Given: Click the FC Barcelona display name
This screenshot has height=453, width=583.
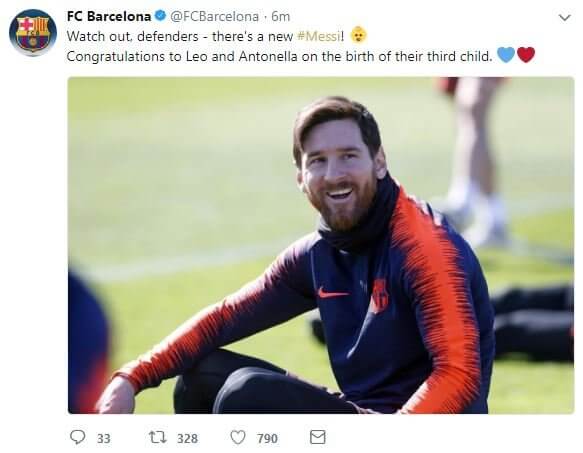Looking at the screenshot, I should (x=109, y=16).
